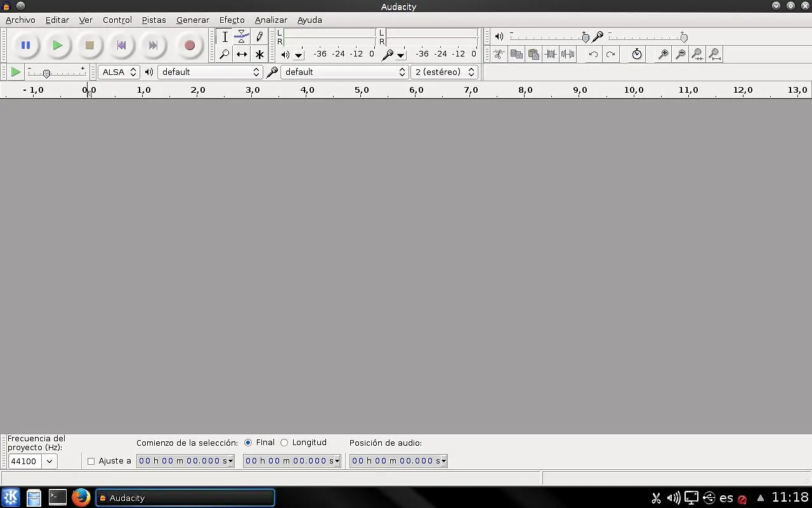
Task: Click the Undo arrow icon
Action: click(x=593, y=55)
